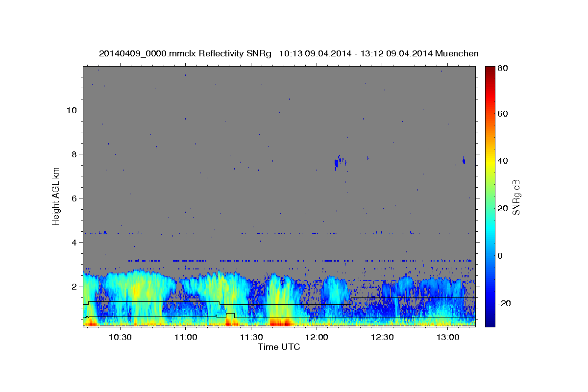
Task: Click the 13:00 time tick label
Action: click(x=448, y=338)
